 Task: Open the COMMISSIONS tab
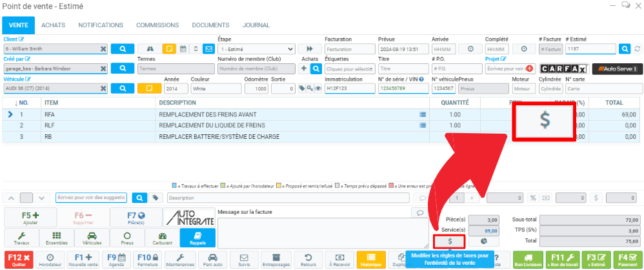(x=157, y=25)
